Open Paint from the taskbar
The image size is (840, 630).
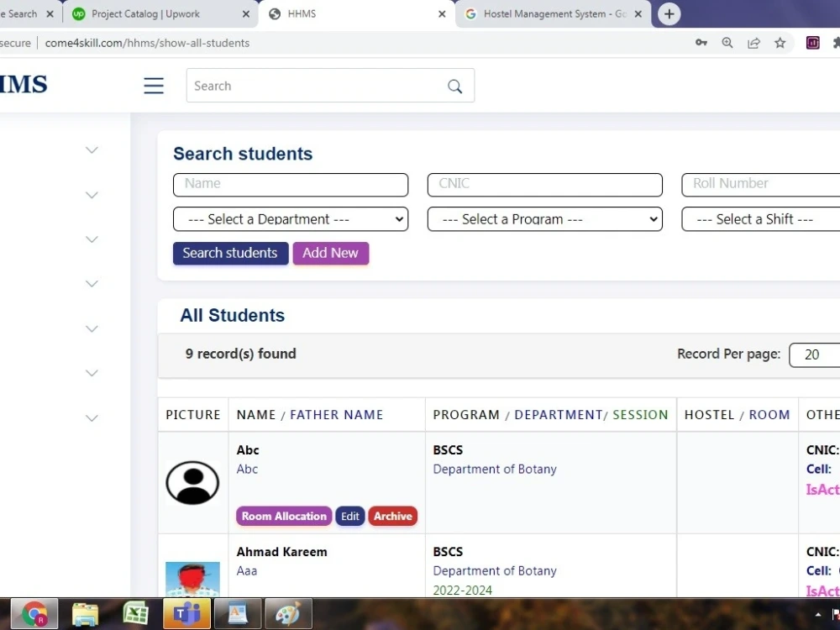pyautogui.click(x=287, y=614)
